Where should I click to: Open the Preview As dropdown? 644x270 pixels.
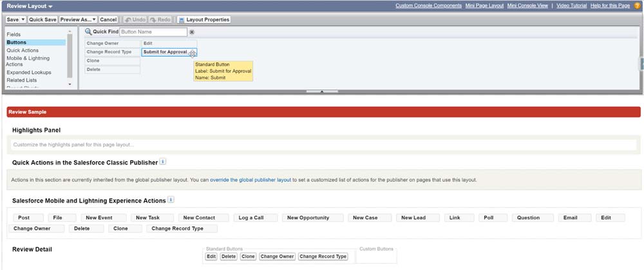pos(79,20)
